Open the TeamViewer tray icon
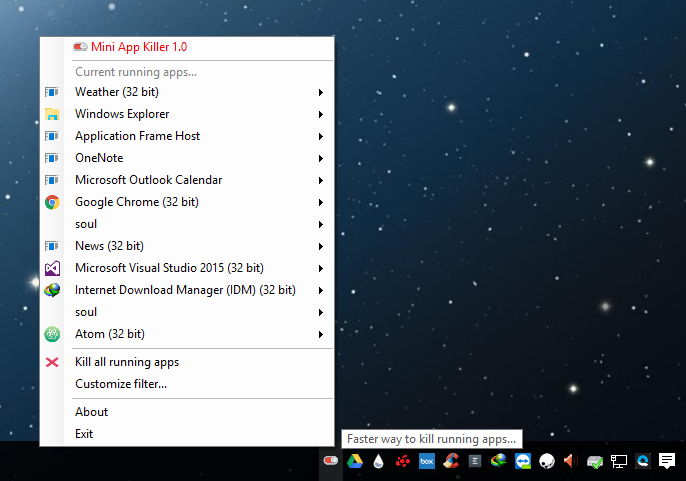The image size is (686, 481). coord(523,461)
